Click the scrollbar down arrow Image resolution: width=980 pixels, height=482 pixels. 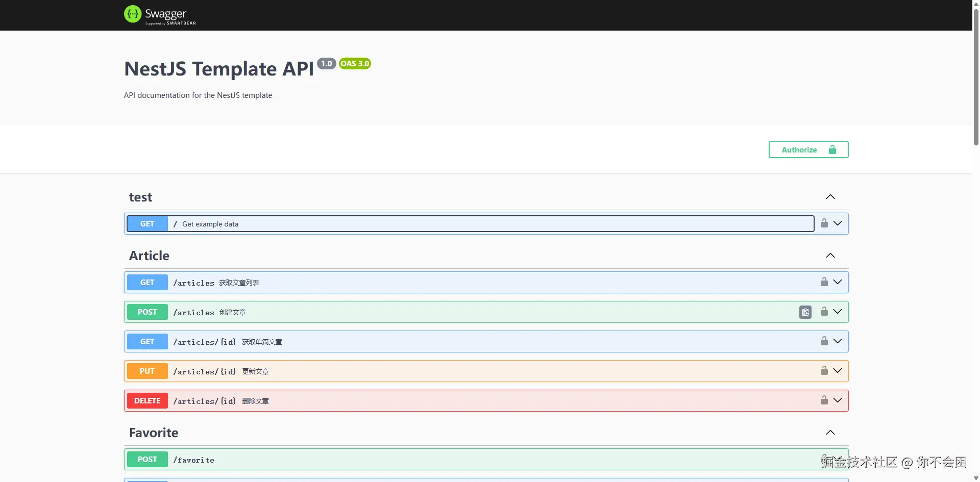pyautogui.click(x=976, y=478)
